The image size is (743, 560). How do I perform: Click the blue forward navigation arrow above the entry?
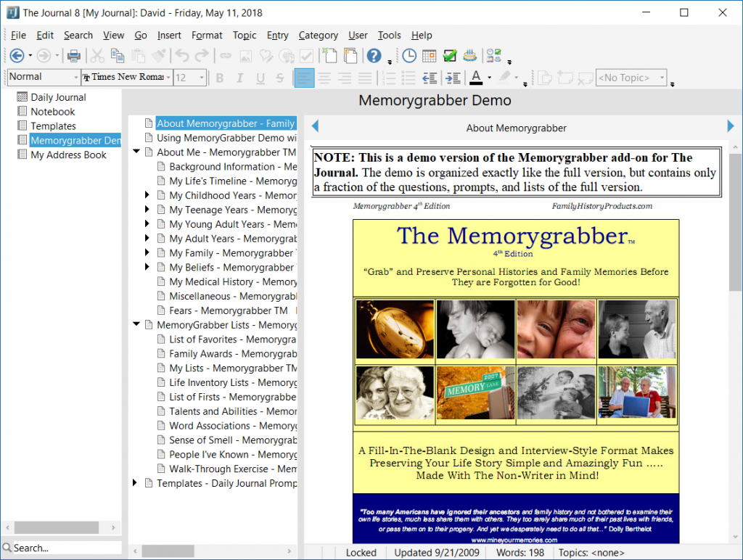point(730,125)
